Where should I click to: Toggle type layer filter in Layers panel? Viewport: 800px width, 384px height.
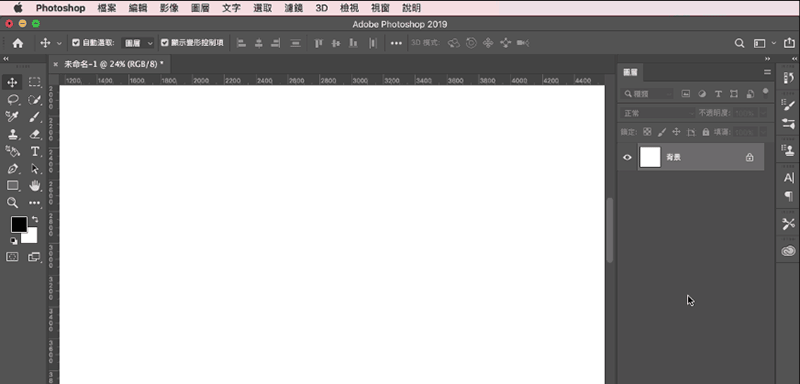[718, 94]
